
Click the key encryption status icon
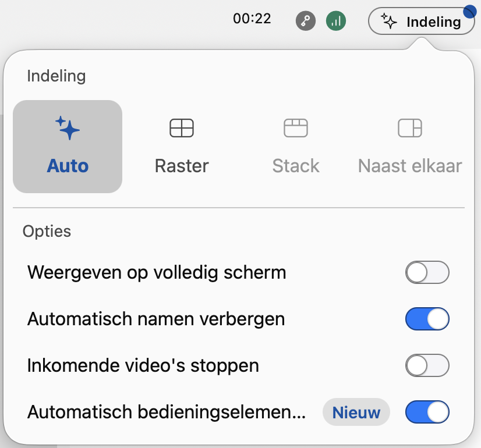click(306, 21)
